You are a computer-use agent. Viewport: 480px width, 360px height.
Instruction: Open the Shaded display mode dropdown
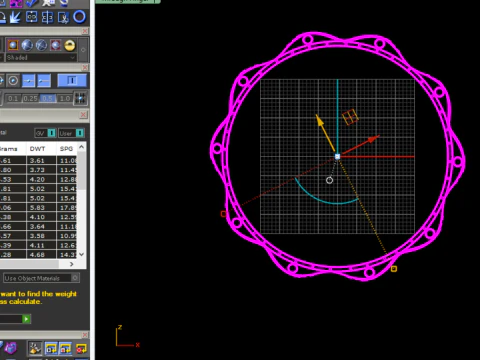point(41,58)
